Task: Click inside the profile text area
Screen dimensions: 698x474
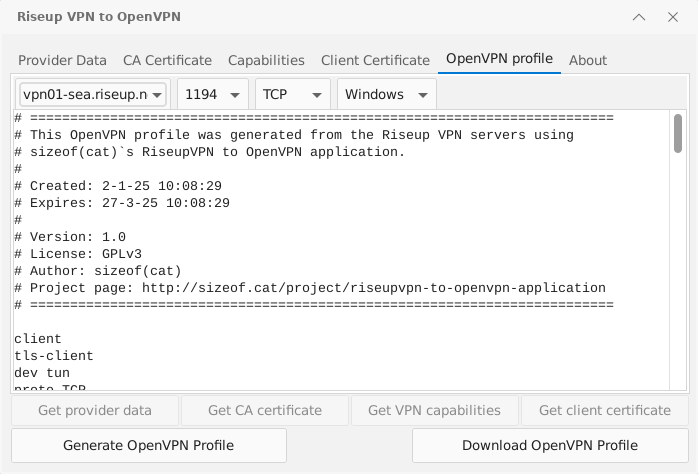Action: (340, 250)
